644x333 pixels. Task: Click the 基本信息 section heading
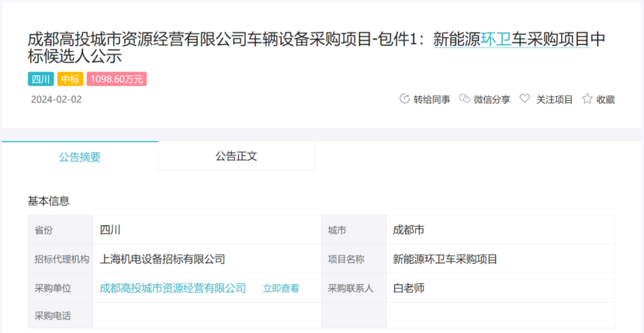click(x=48, y=201)
